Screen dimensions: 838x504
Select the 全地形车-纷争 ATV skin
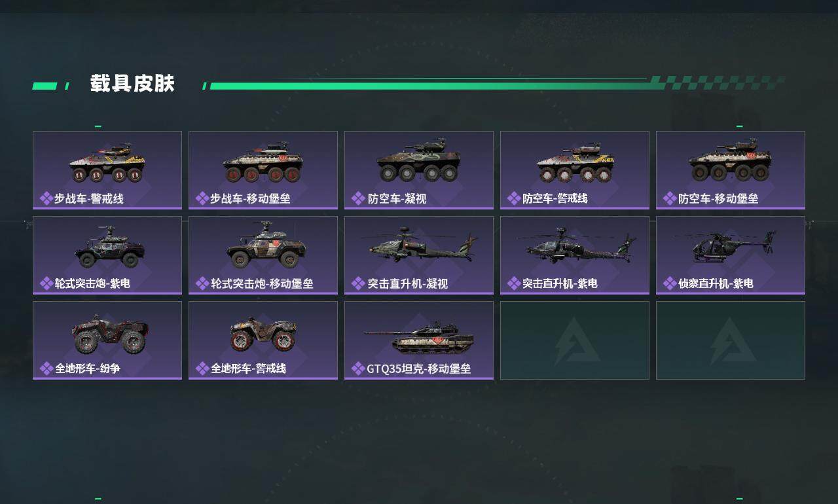click(107, 340)
